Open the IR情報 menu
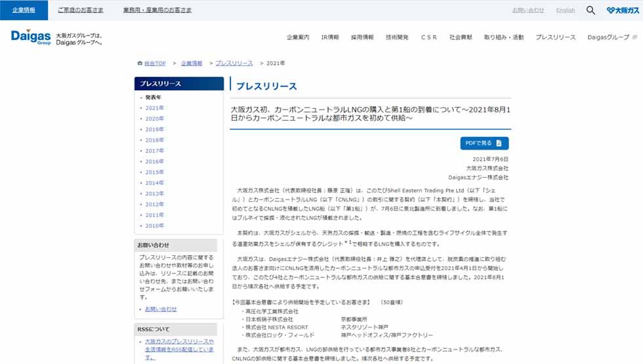 tap(329, 37)
